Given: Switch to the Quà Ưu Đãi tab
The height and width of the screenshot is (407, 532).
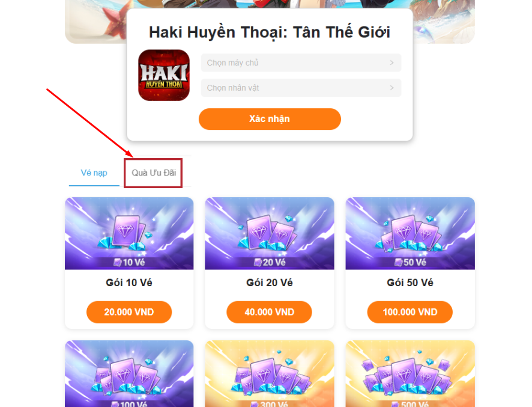Looking at the screenshot, I should 154,173.
